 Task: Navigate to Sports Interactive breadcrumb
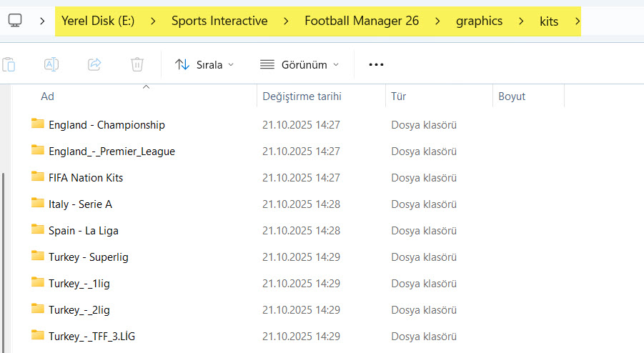[219, 21]
